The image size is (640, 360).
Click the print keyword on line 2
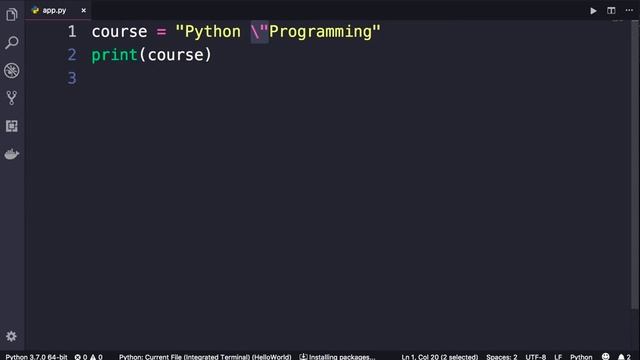114,55
